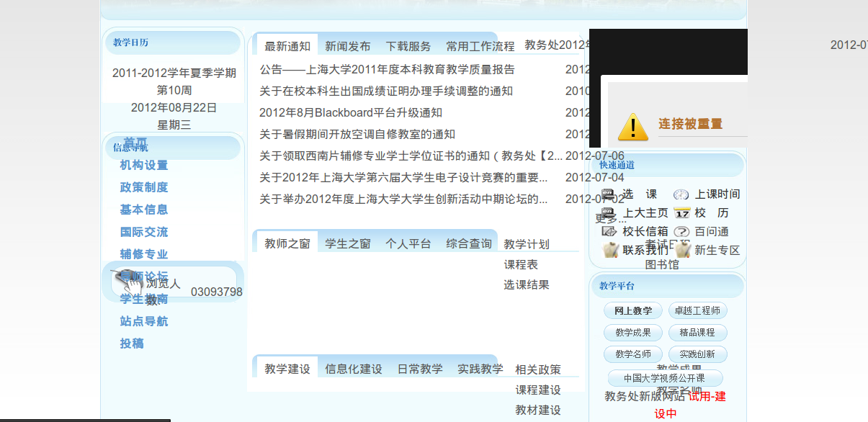
Task: Open the 下载服务 tab
Action: 408,46
